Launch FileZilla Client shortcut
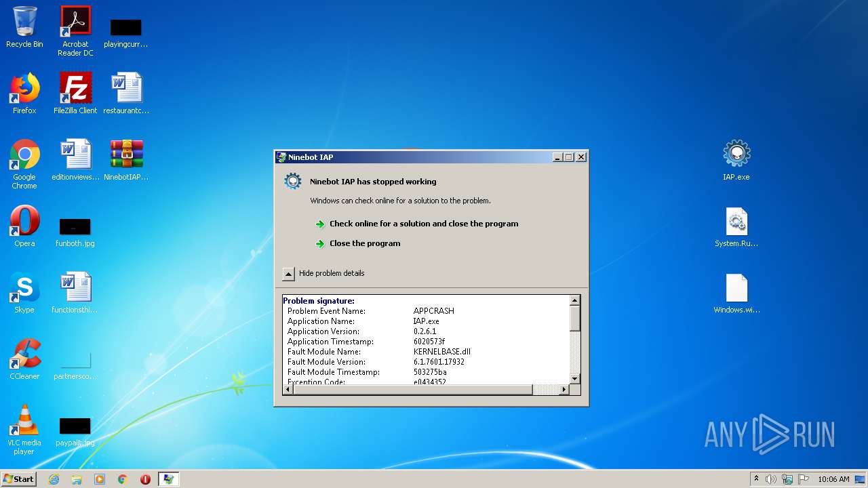Image resolution: width=868 pixels, height=488 pixels. point(75,94)
